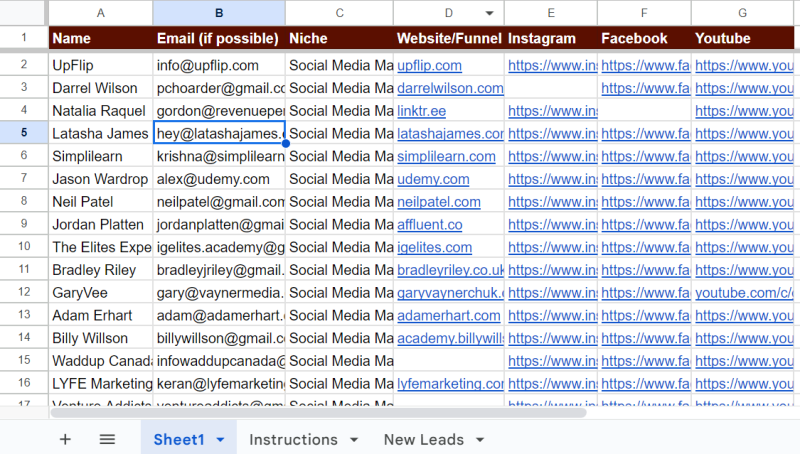Open the adamerhart.com link
Screen dimensions: 800x454
pos(448,316)
